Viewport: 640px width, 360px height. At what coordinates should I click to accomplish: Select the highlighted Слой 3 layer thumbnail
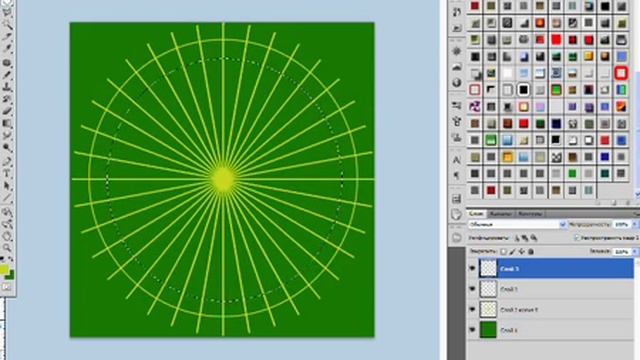[x=488, y=268]
